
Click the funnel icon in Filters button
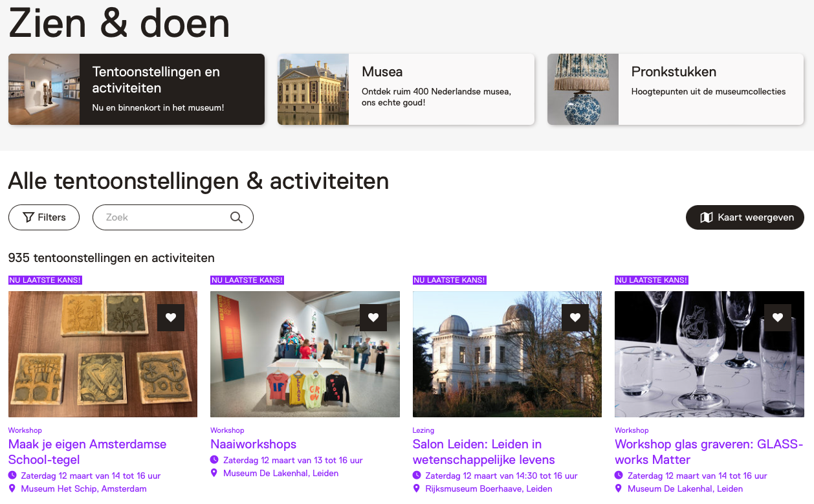coord(28,217)
